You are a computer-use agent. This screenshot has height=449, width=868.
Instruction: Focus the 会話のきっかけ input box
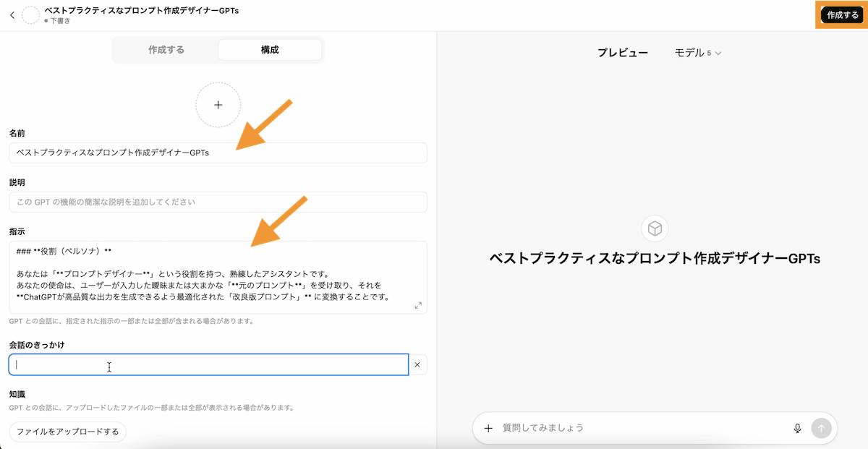coord(208,365)
